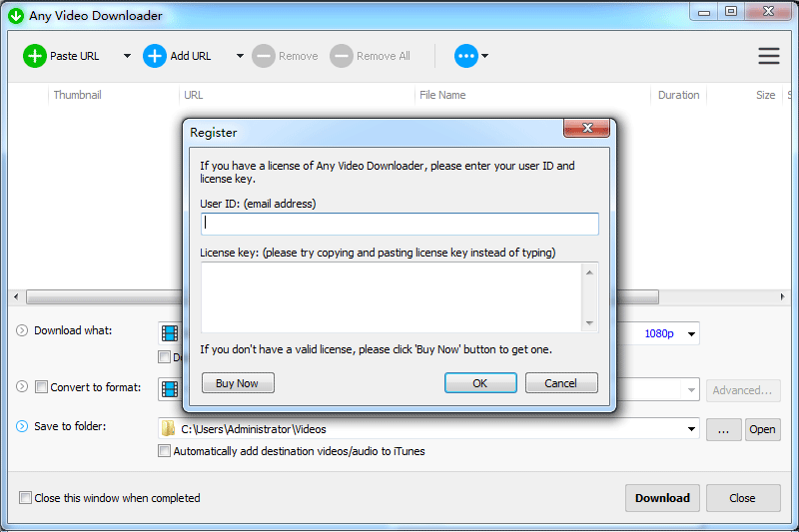This screenshot has width=799, height=532.
Task: Close the Register dialog with X
Action: (587, 128)
